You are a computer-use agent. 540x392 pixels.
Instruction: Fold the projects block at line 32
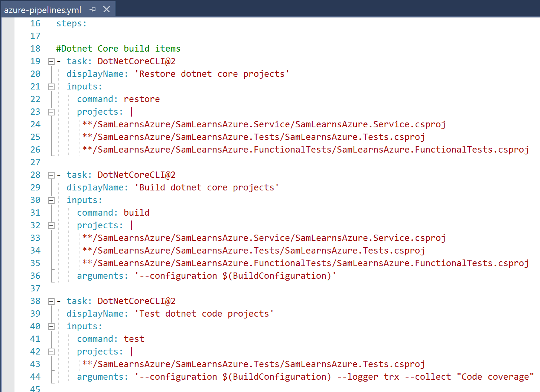click(51, 226)
